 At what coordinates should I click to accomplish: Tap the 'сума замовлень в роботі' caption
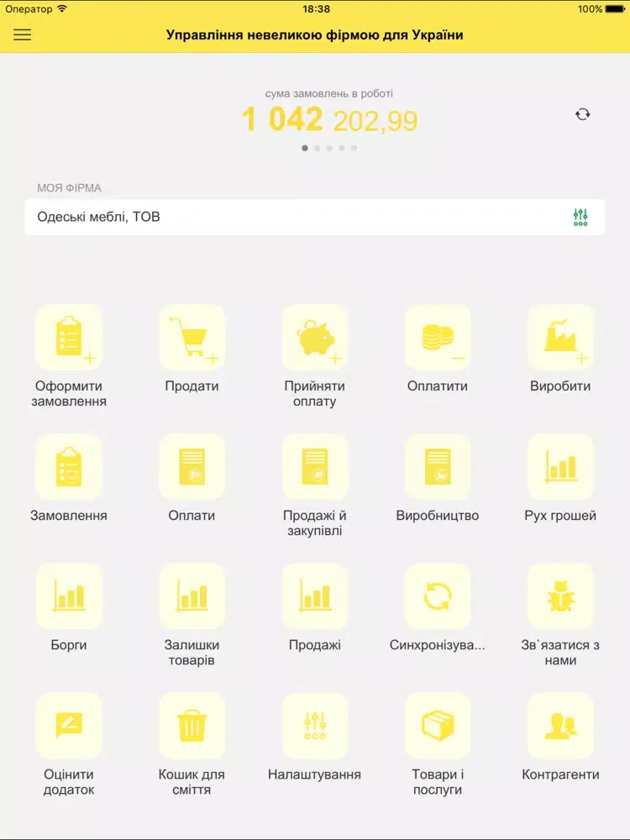(x=329, y=94)
